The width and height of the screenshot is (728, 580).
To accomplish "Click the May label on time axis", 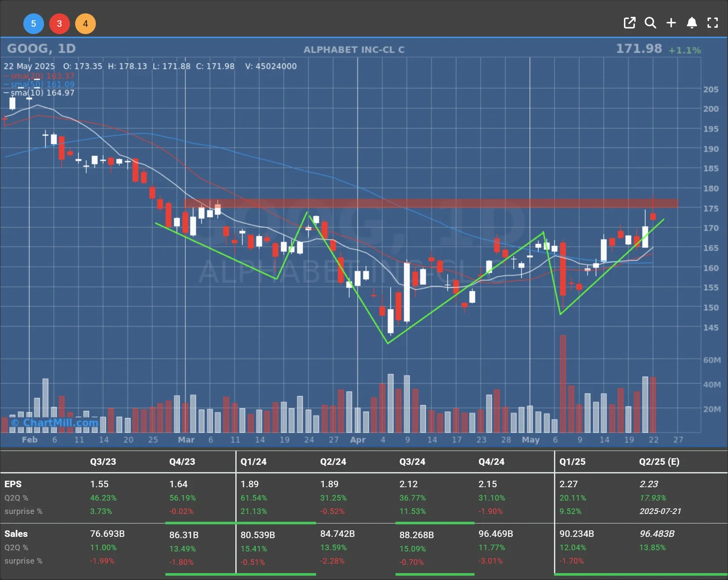I will coord(531,440).
